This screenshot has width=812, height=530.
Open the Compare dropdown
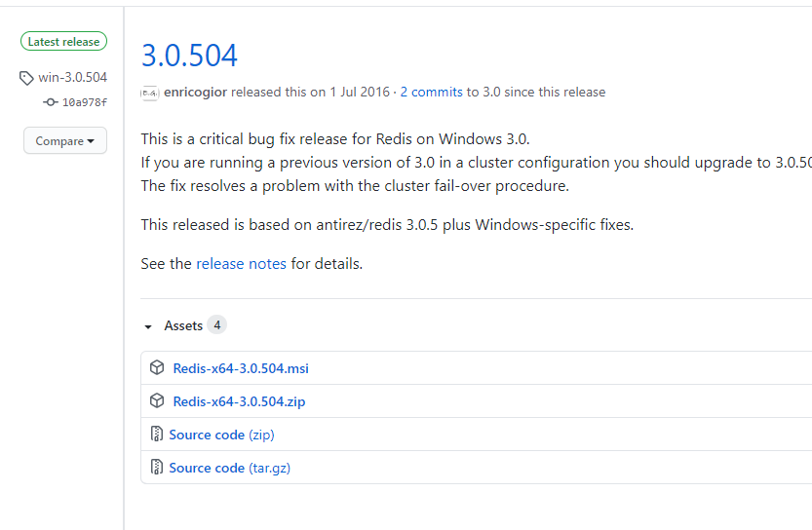click(65, 140)
